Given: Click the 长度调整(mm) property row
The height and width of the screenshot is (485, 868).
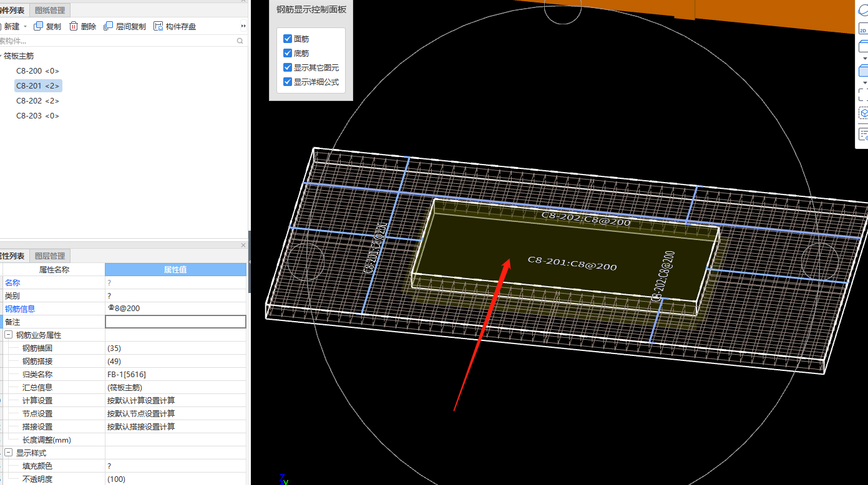Looking at the screenshot, I should pyautogui.click(x=125, y=439).
